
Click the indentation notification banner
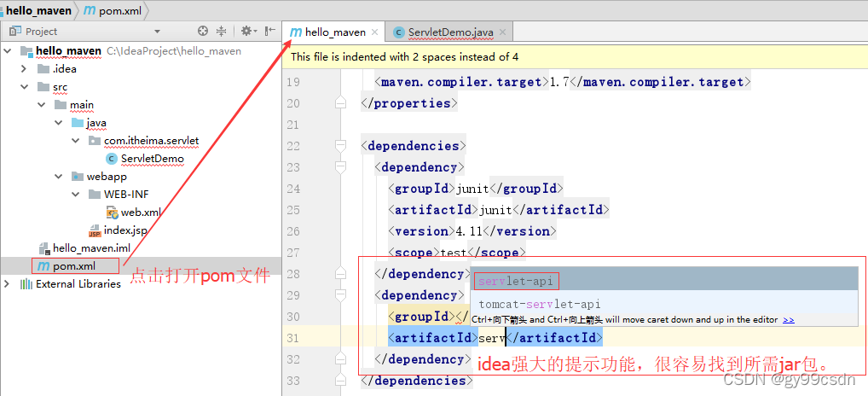[576, 56]
